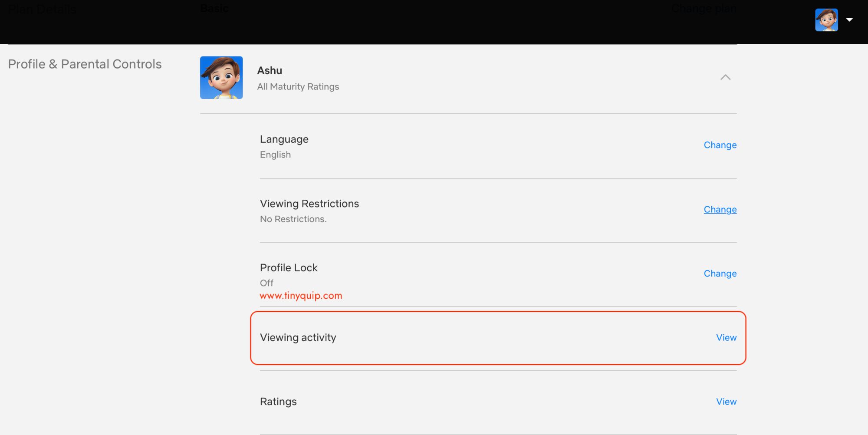Open the account profile menu dropdown arrow
Image resolution: width=868 pixels, height=435 pixels.
click(x=849, y=20)
